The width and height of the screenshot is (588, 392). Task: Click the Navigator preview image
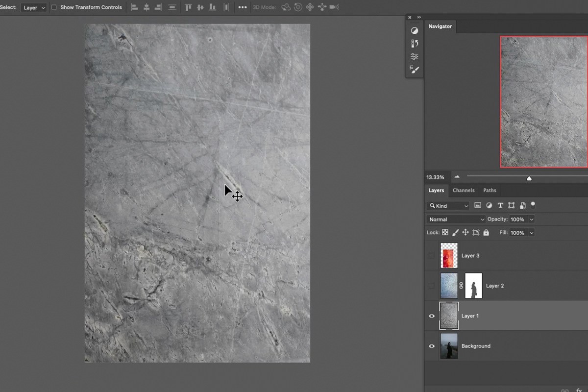544,102
